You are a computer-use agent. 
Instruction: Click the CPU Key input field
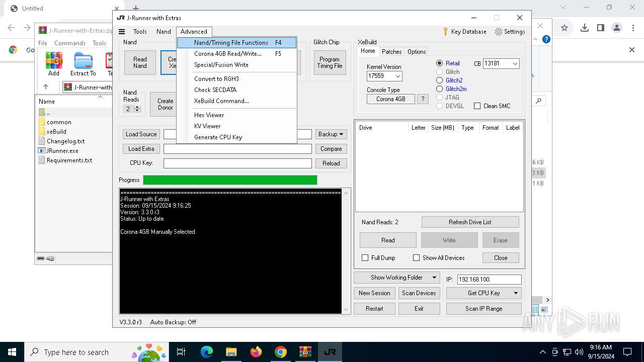(x=237, y=163)
